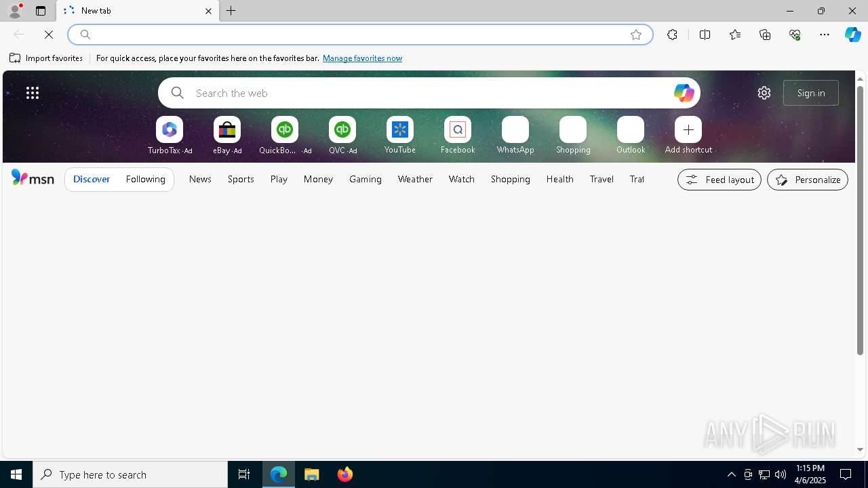Viewport: 868px width, 488px height.
Task: Switch to the Following tab
Action: pos(146,180)
